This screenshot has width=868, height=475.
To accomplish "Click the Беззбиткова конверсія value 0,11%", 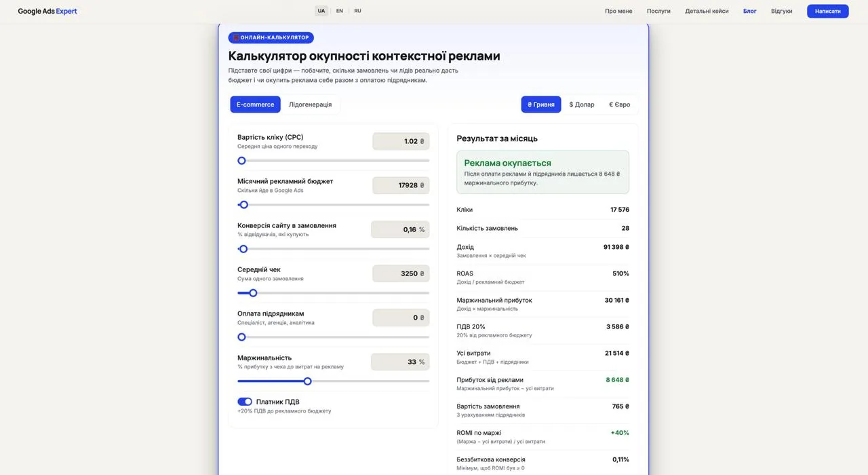I will click(x=620, y=459).
